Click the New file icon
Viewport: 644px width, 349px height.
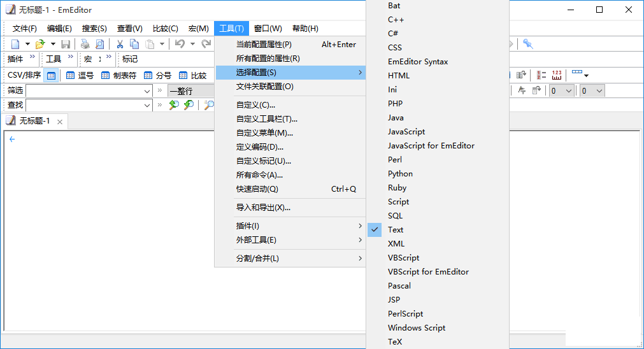(15, 44)
